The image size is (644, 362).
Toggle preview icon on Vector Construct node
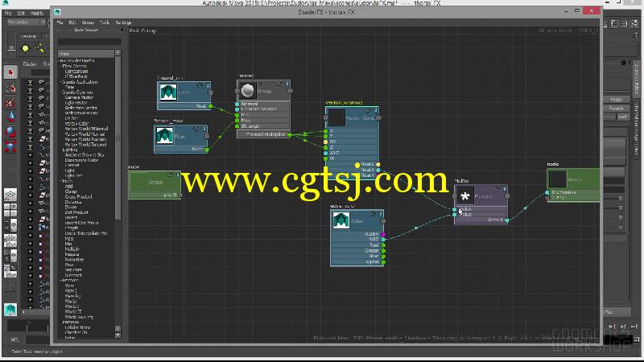pos(369,110)
